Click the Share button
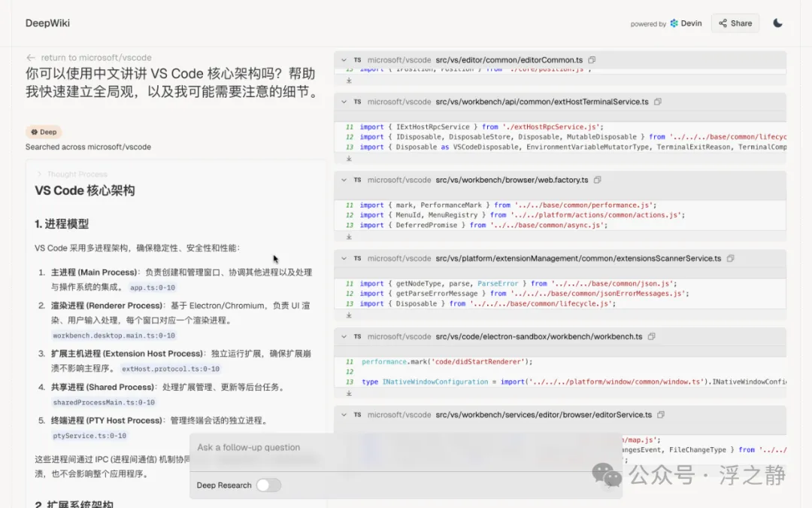 coord(735,23)
